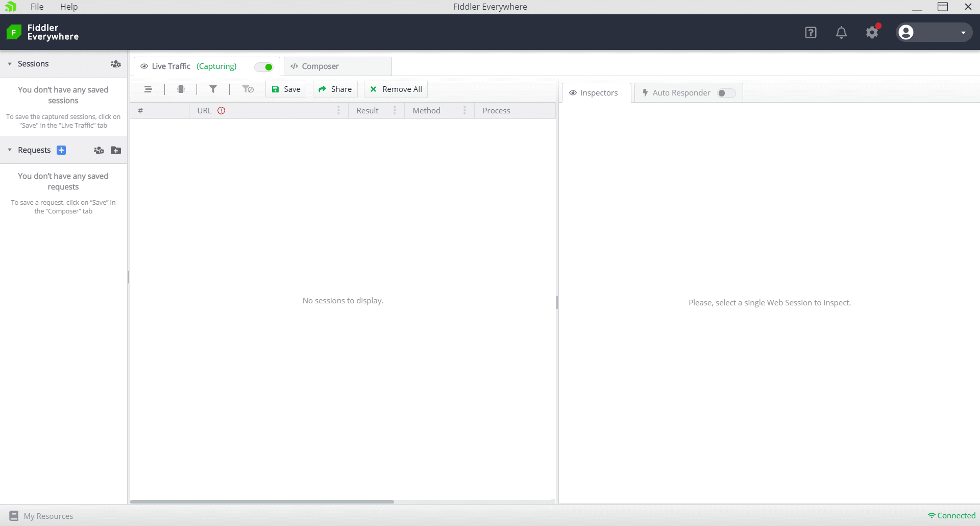The image size is (980, 526).
Task: Open My Resources in the status bar
Action: point(41,516)
